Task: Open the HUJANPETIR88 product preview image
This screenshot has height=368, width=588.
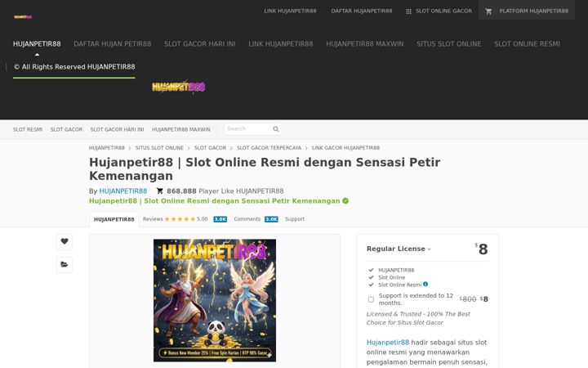Action: pyautogui.click(x=215, y=300)
